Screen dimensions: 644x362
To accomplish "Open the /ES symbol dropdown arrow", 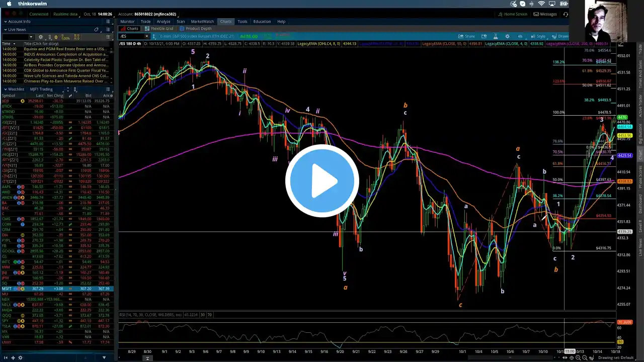I will tap(147, 36).
